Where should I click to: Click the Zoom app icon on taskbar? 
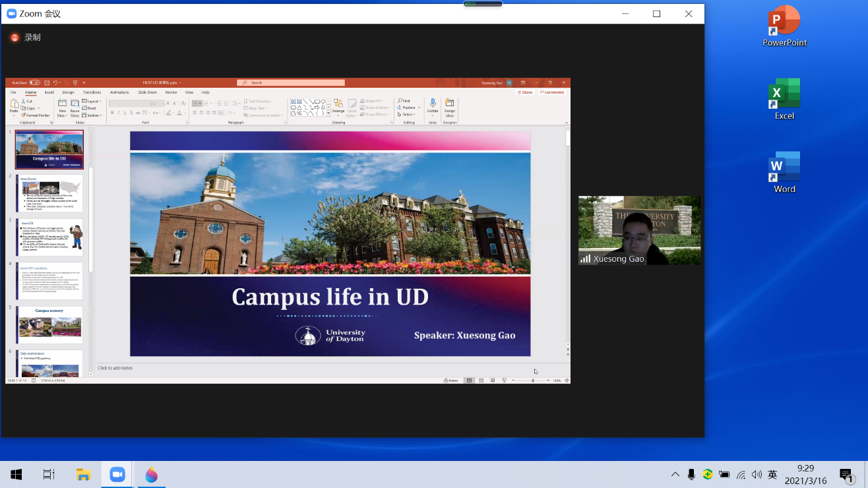point(117,474)
